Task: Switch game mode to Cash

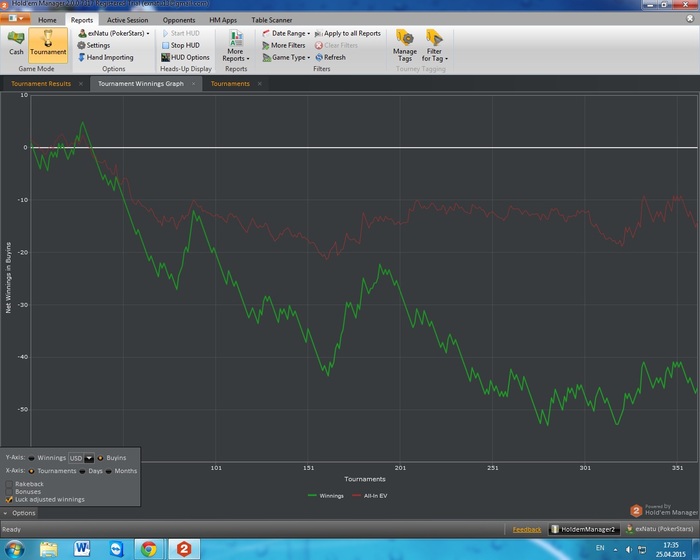Action: (x=16, y=42)
